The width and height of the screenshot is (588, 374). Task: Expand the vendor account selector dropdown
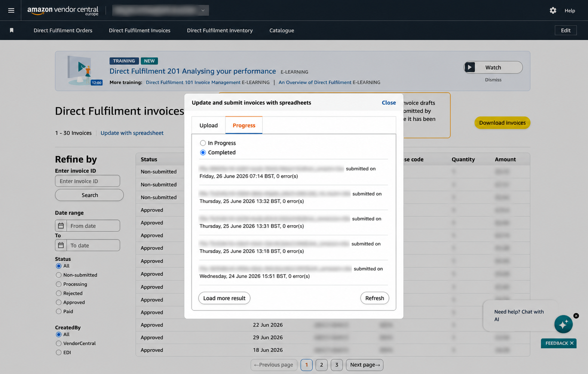161,10
